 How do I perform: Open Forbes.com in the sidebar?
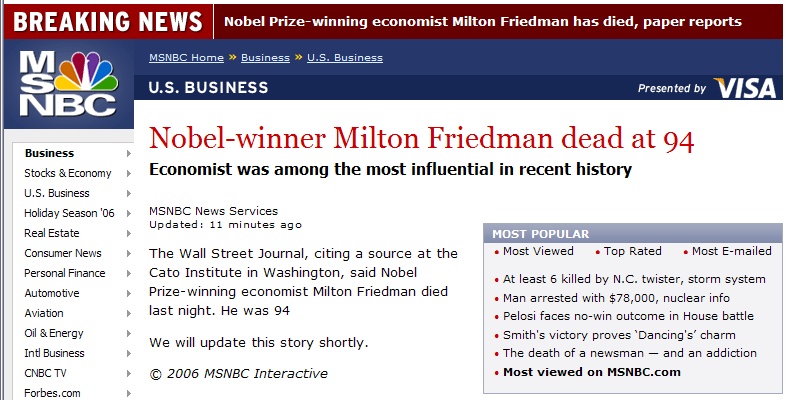click(52, 393)
